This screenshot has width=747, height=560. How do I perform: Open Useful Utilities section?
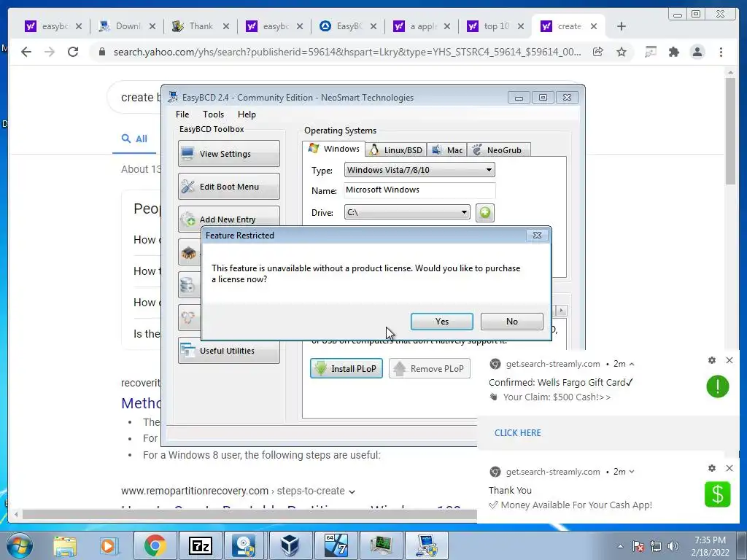(x=228, y=351)
